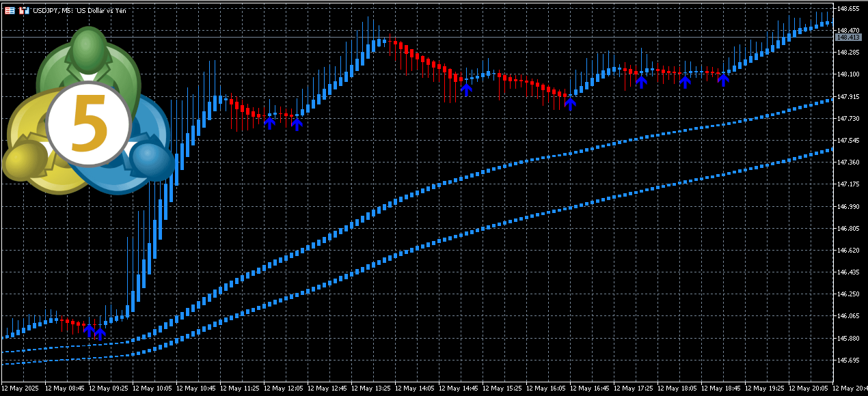Click the 148.470 price scale label

click(848, 31)
